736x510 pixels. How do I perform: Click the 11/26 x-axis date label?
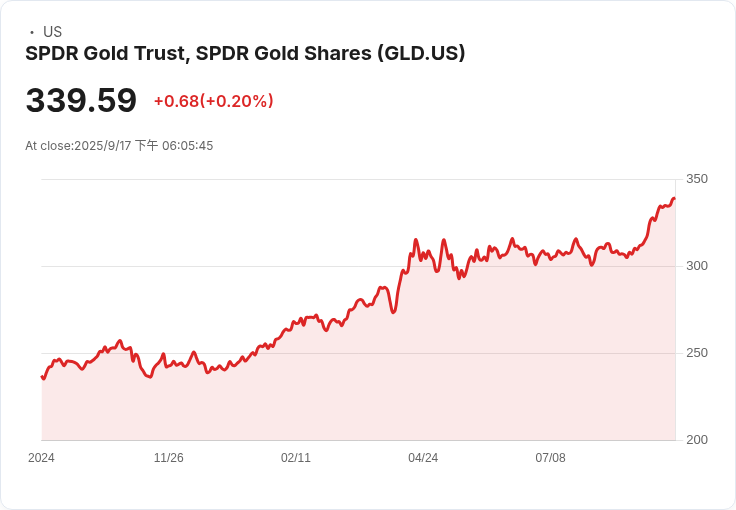(169, 458)
